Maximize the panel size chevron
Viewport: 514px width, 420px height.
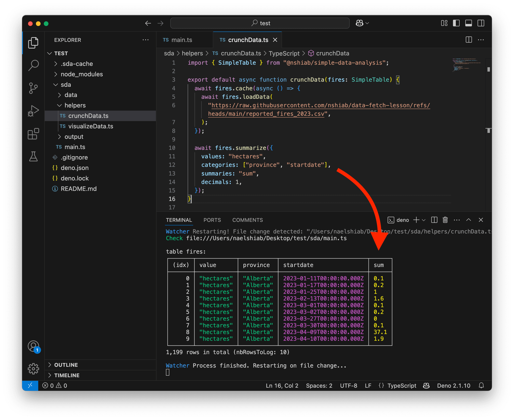(x=468, y=220)
